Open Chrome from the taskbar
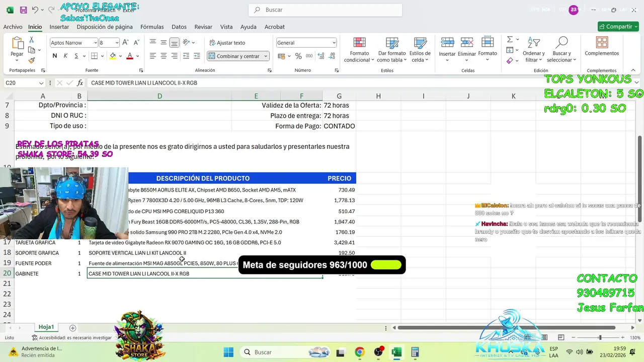 tap(359, 352)
